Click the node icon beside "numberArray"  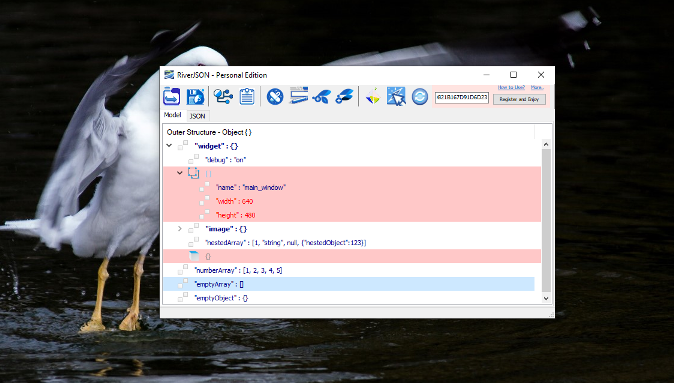point(183,270)
